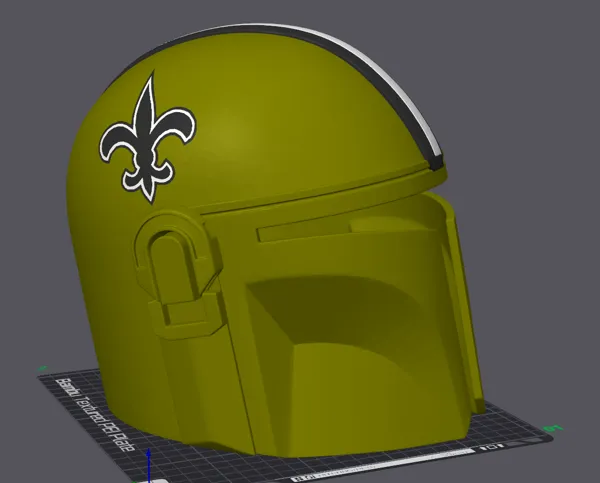Click the fleur-de-lis logo on helmet
Screen dimensions: 600x483
148,139
